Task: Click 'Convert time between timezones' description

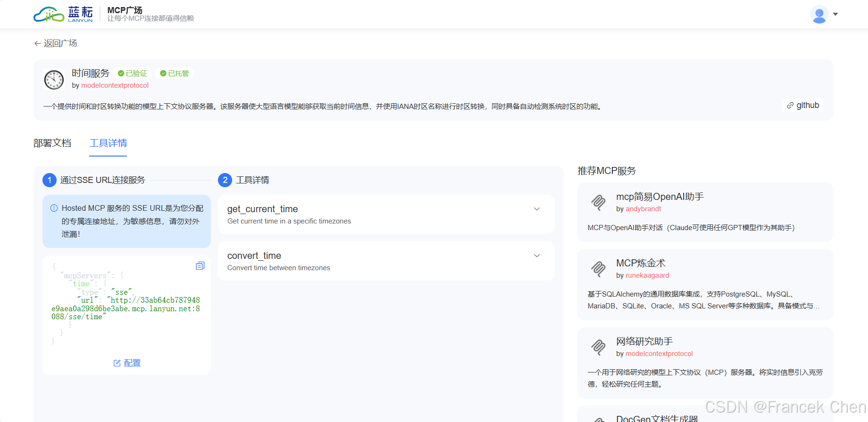Action: pyautogui.click(x=279, y=268)
